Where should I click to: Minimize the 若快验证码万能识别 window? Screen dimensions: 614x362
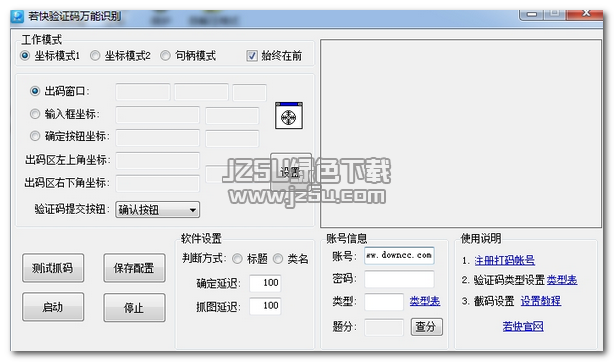532,14
